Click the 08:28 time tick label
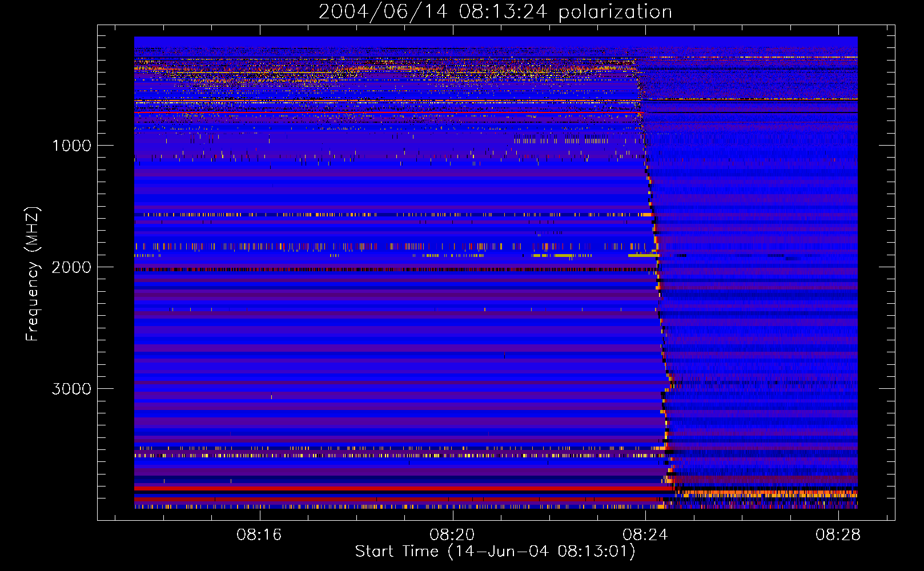924x571 pixels. (x=838, y=535)
